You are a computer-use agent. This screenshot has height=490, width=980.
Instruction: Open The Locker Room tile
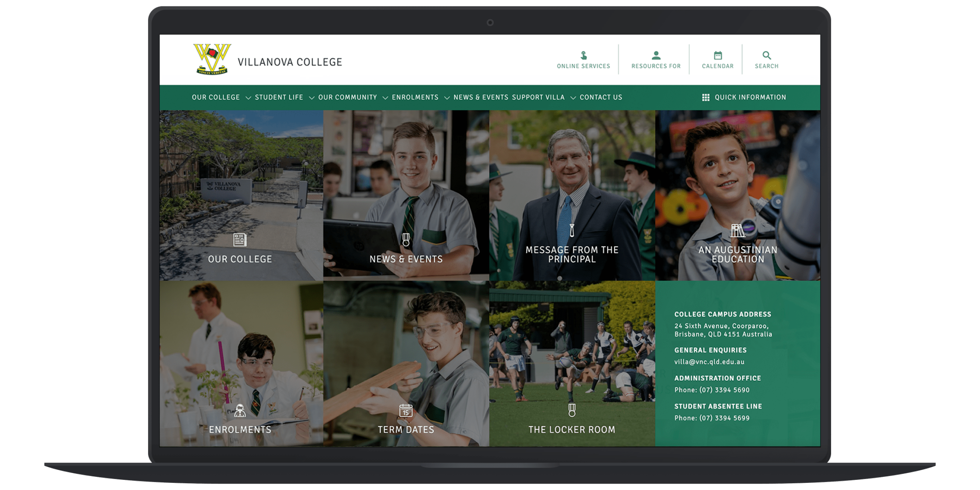(571, 429)
